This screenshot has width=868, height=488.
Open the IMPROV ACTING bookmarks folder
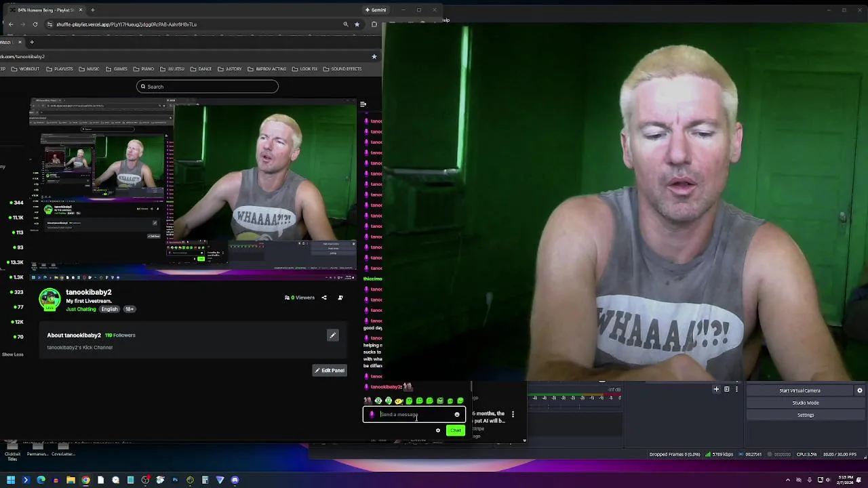(x=267, y=68)
